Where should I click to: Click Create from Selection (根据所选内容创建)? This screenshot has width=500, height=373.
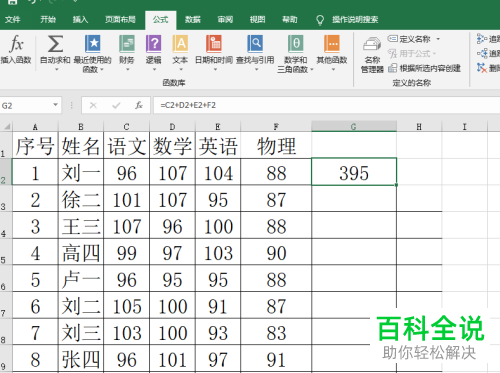pyautogui.click(x=425, y=68)
